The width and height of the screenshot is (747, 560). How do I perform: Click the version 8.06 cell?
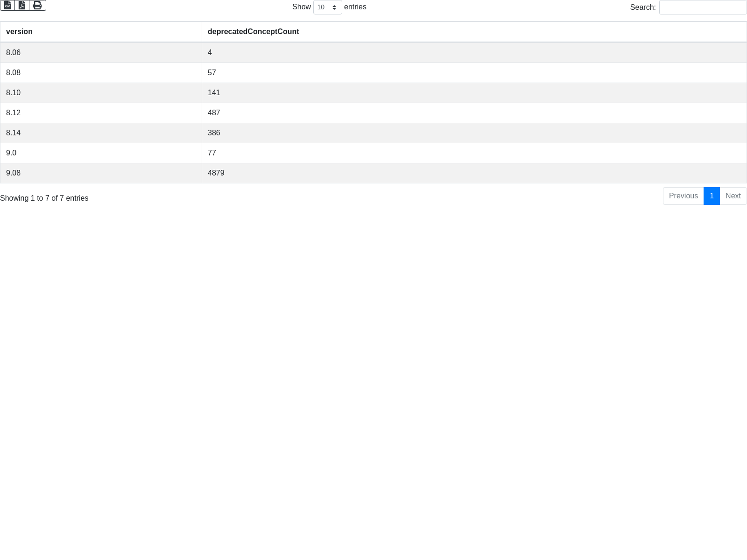pos(14,53)
